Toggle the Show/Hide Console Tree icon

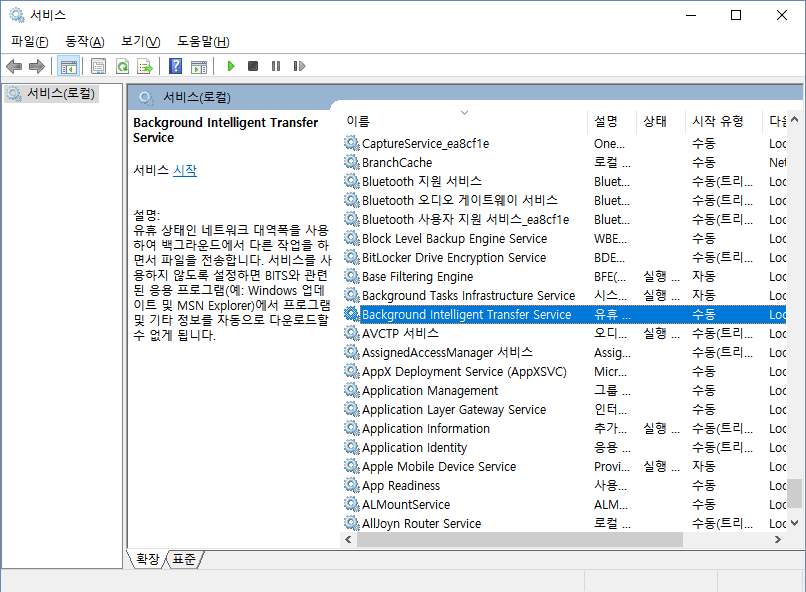[68, 67]
